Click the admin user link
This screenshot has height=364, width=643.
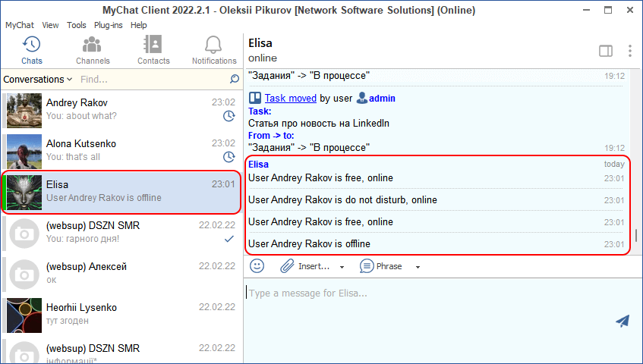(382, 98)
